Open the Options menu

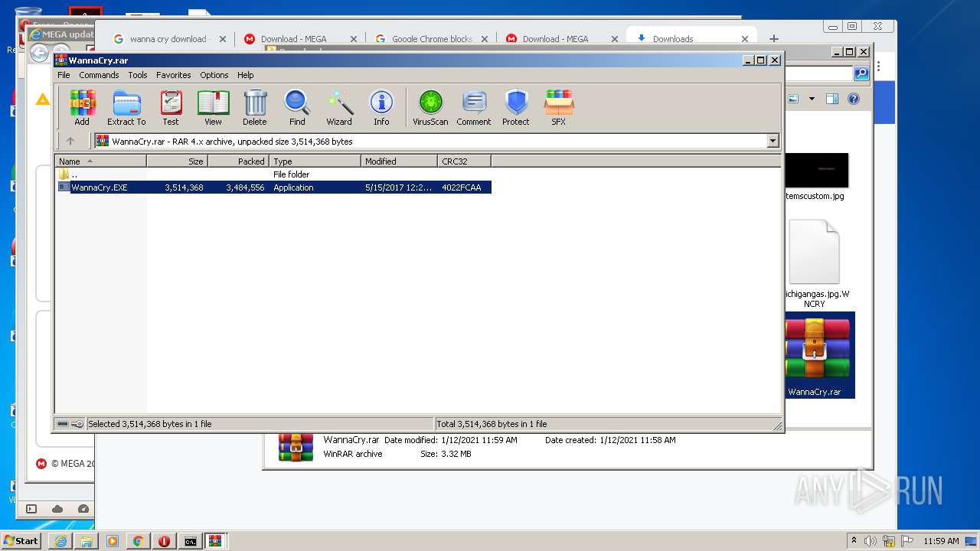[214, 75]
